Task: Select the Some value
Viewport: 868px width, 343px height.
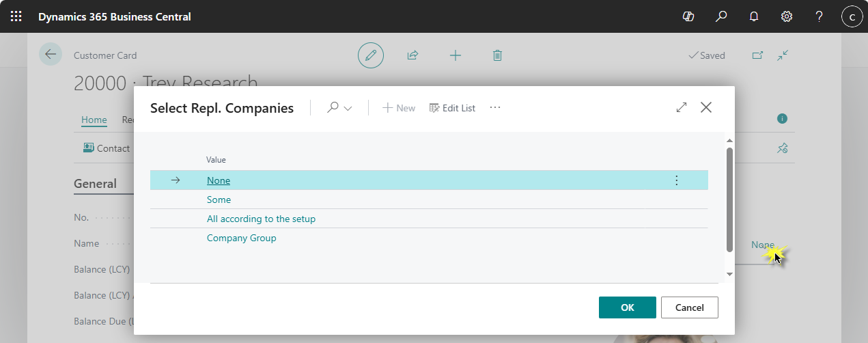Action: pyautogui.click(x=219, y=200)
